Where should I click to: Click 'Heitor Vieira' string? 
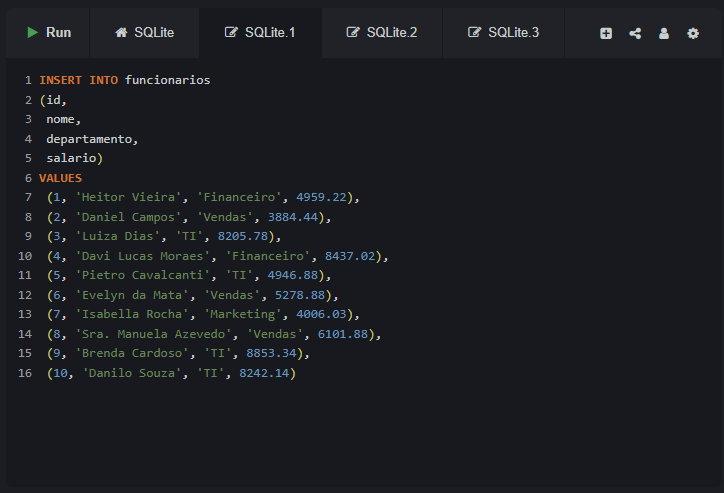pyautogui.click(x=128, y=197)
